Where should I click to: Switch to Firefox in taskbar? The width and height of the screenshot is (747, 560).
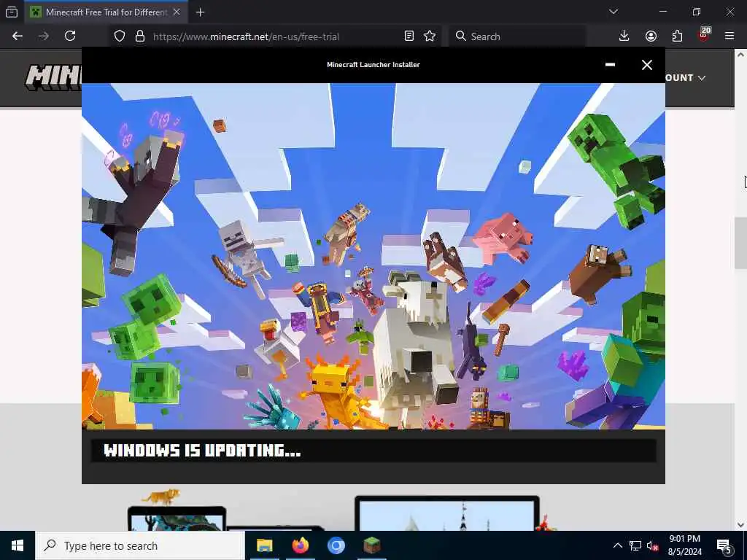300,545
